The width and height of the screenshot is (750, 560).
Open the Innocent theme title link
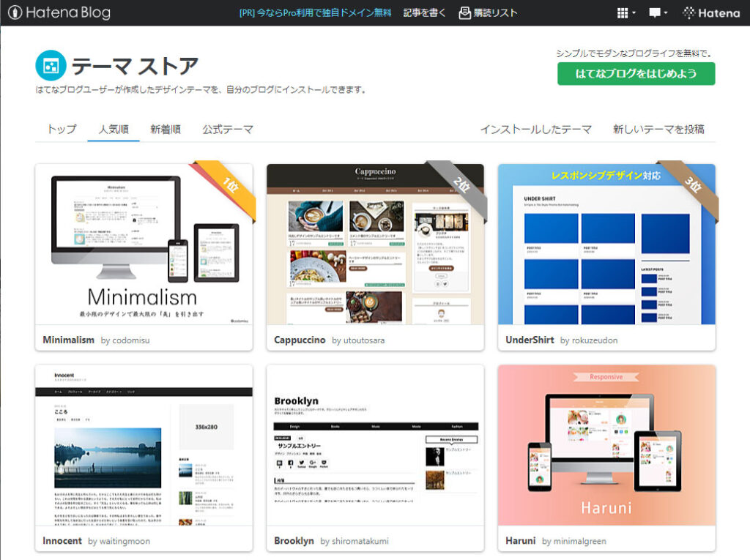(62, 541)
